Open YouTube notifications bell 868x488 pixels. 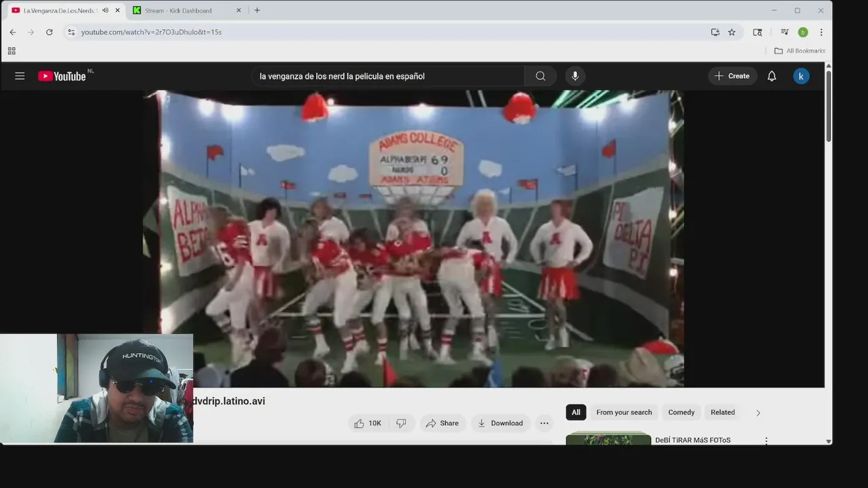point(772,76)
